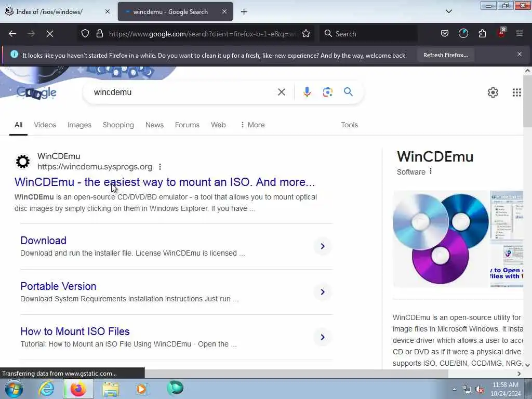This screenshot has height=399, width=532.
Task: Expand the Portable Version sitelink chevron
Action: [323, 292]
